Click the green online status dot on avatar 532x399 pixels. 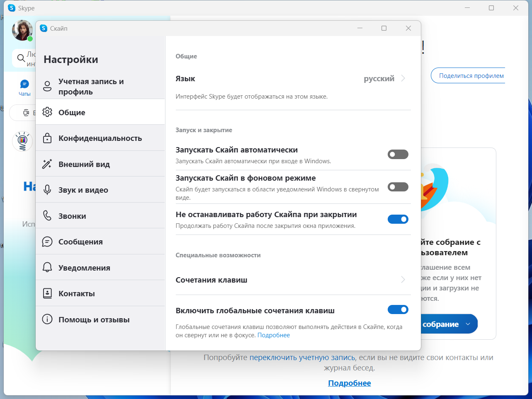[x=30, y=39]
